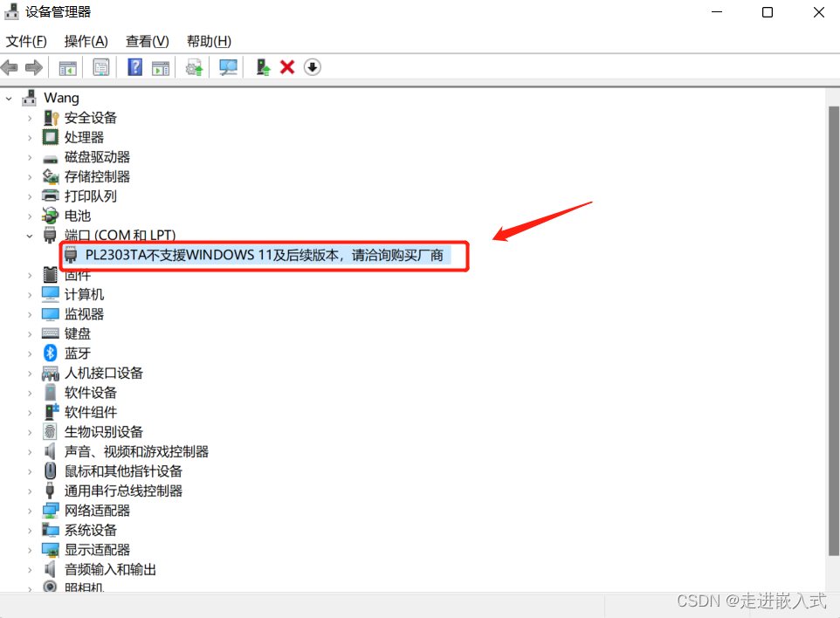Viewport: 840px width, 618px height.
Task: Maximize the 设备管理器 window
Action: [x=768, y=12]
